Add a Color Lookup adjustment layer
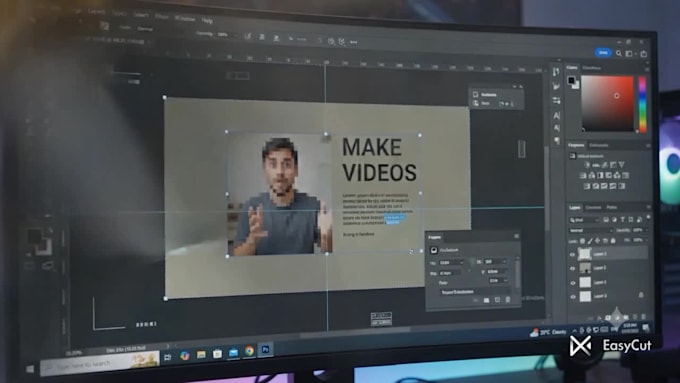680x383 pixels. 626,176
